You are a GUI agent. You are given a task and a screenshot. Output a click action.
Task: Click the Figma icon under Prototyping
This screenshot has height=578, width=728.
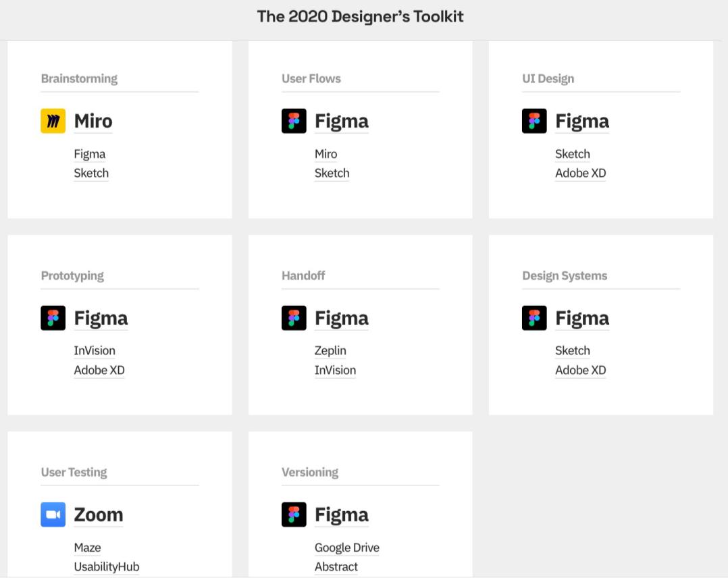tap(53, 318)
